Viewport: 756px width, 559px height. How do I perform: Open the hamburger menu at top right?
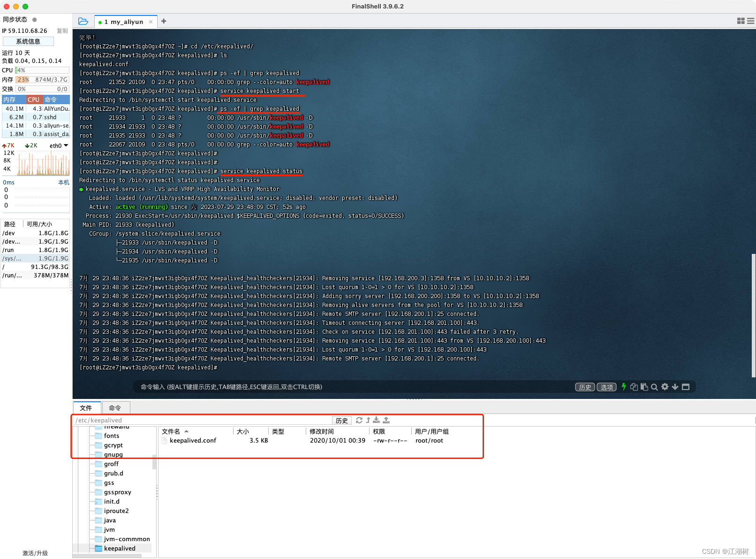tap(751, 21)
